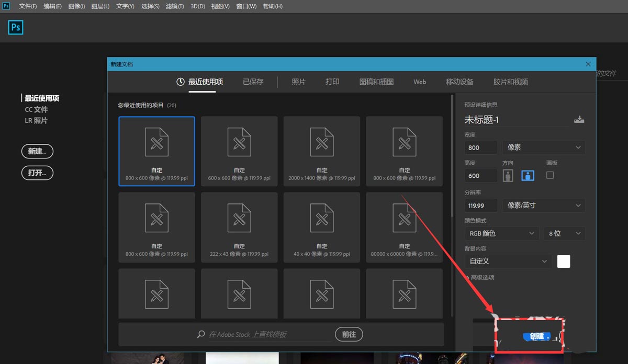
Task: Switch to the Web tab
Action: click(420, 82)
